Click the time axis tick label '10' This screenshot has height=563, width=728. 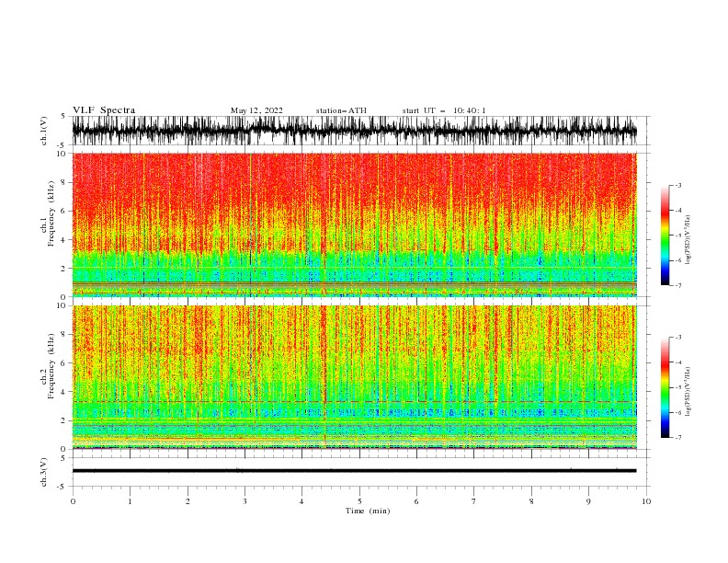tap(646, 501)
